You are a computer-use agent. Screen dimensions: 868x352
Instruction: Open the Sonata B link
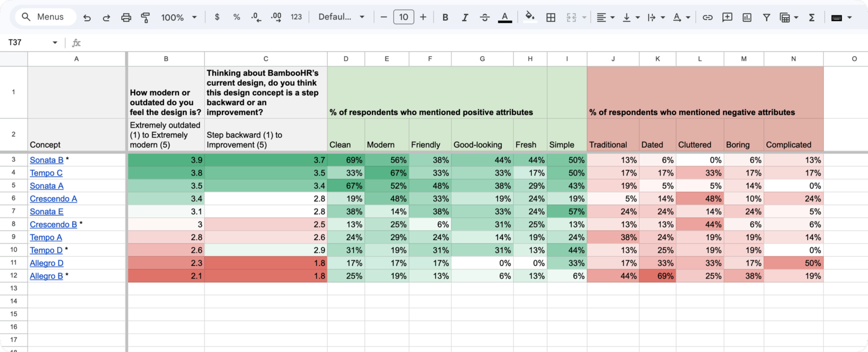46,160
